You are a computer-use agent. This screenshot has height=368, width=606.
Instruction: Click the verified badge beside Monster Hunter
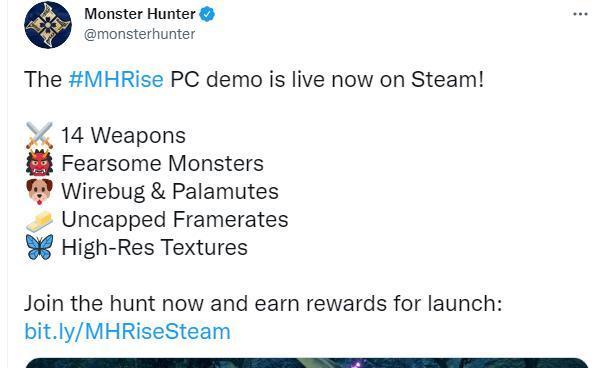pyautogui.click(x=207, y=14)
